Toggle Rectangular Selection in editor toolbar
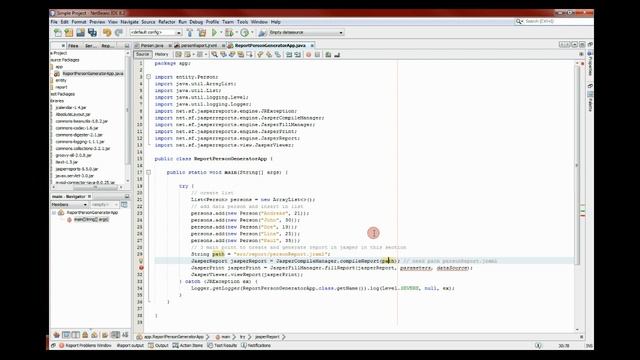Screen dimensions: 640x360 pos(249,55)
